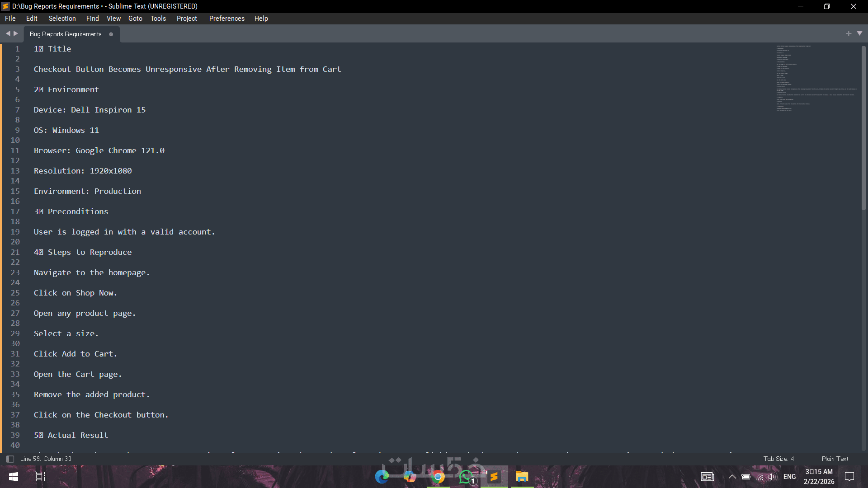The height and width of the screenshot is (488, 868).
Task: Close the unsaved Bug Reports Requirements tab
Action: pyautogui.click(x=111, y=34)
